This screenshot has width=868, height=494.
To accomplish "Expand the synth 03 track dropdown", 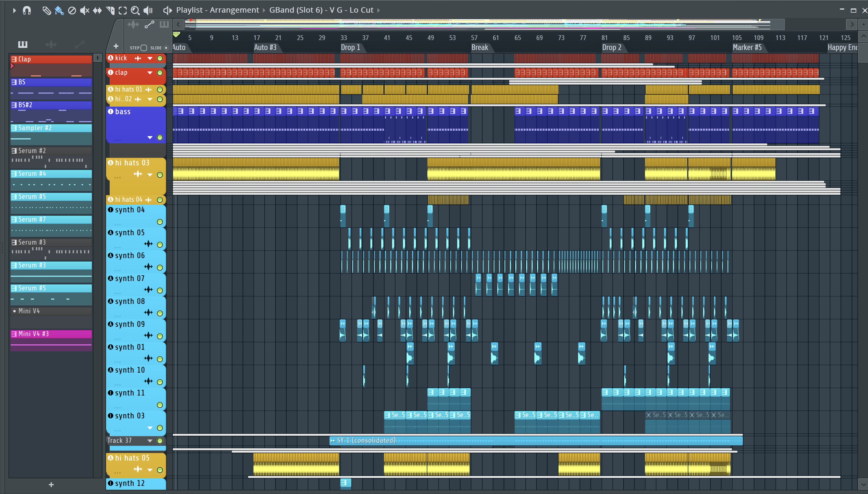I will pyautogui.click(x=150, y=428).
